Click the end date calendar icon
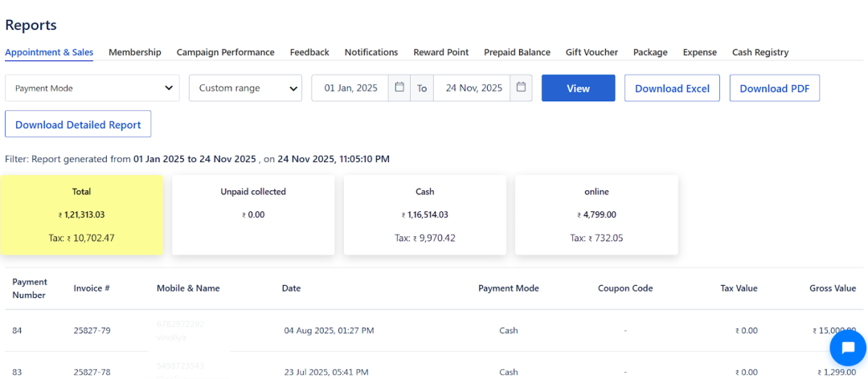 click(522, 88)
